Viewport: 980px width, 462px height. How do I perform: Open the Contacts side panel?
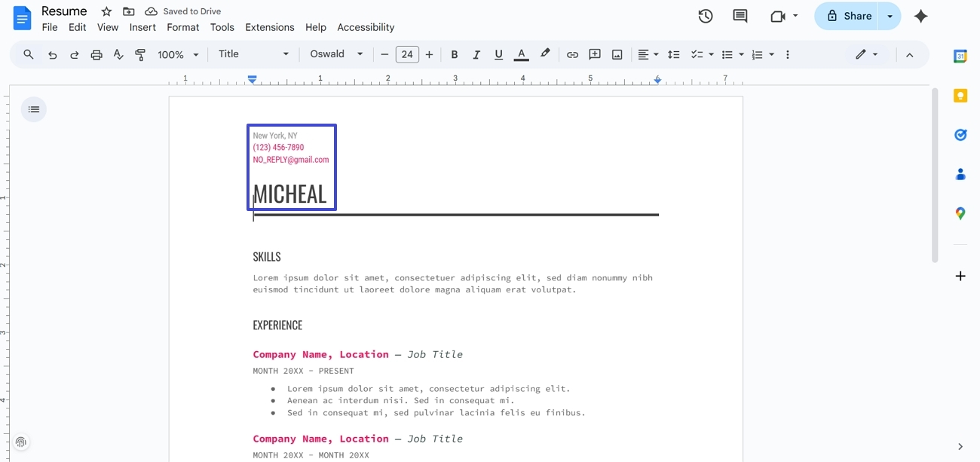coord(960,174)
